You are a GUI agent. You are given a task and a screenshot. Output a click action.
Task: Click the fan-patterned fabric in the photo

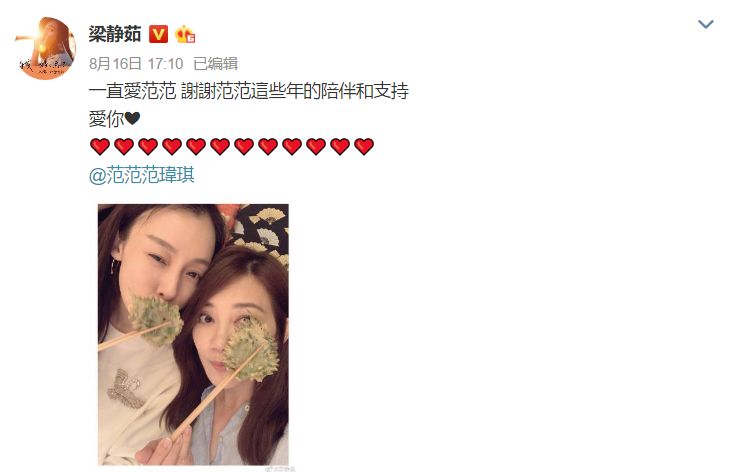[262, 231]
